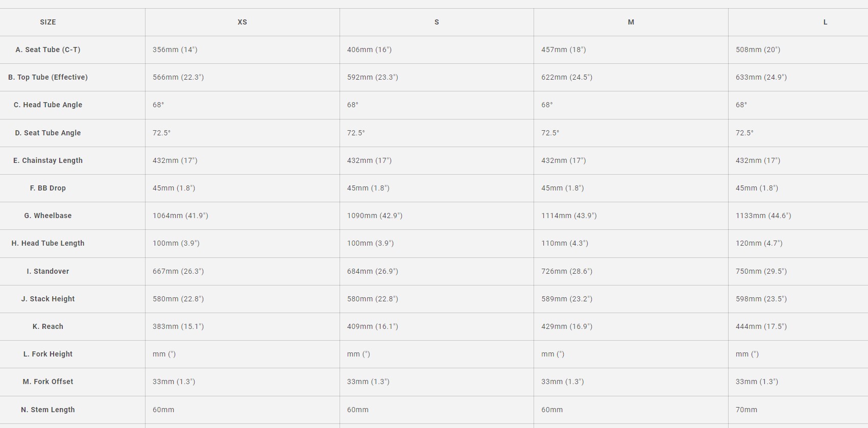
Task: Click the Wheelbase row label
Action: point(48,216)
